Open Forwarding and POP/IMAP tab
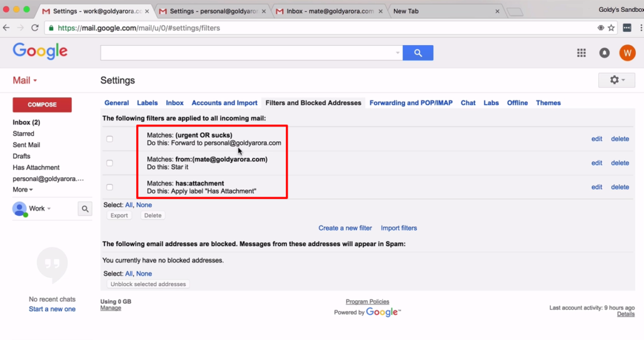 (x=411, y=103)
